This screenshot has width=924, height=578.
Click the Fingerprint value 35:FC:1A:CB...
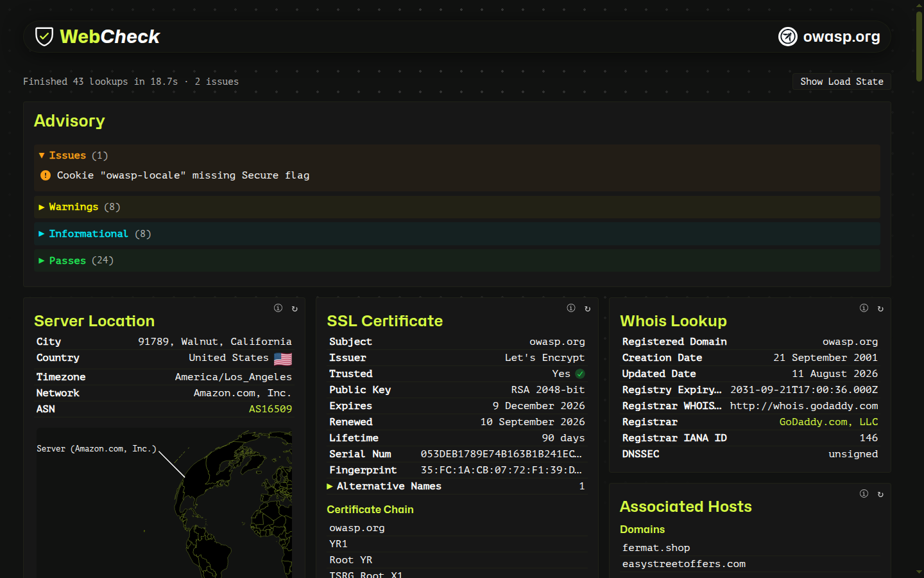pos(501,470)
